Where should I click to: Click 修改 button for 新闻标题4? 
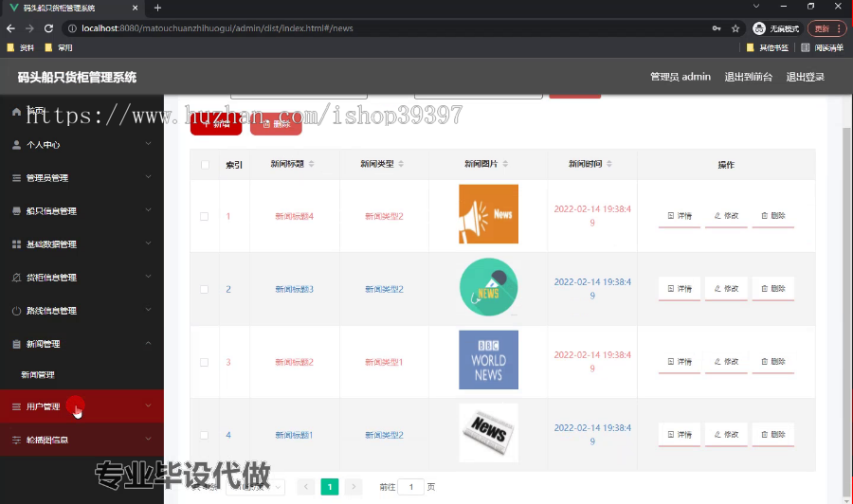(726, 216)
